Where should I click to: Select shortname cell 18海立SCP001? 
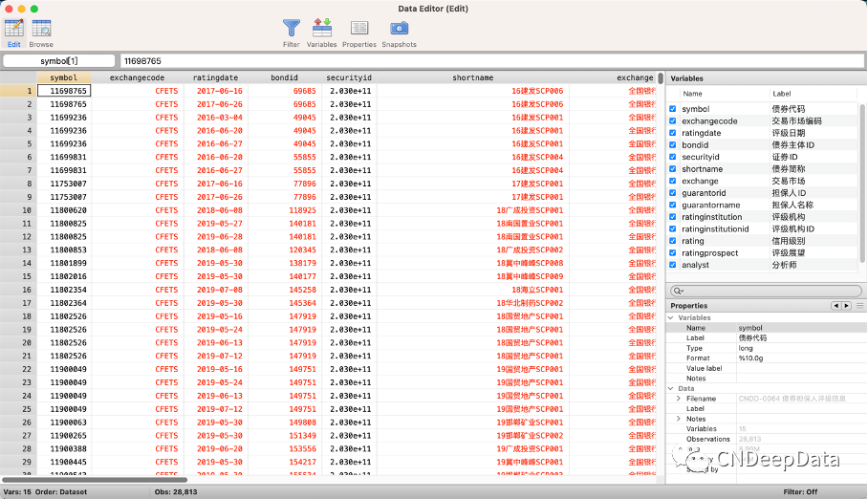click(473, 290)
